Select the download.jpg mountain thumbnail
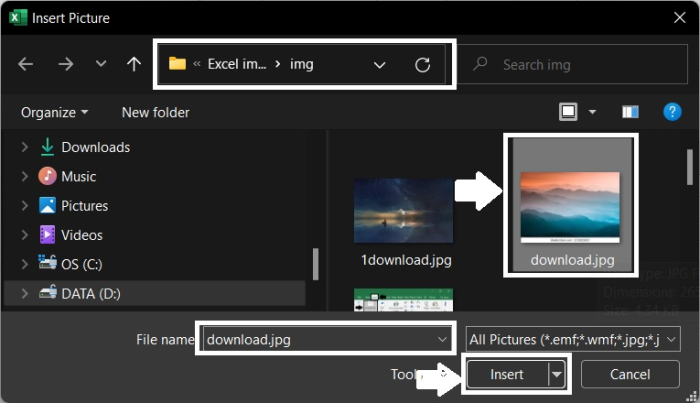This screenshot has height=403, width=700. click(570, 208)
